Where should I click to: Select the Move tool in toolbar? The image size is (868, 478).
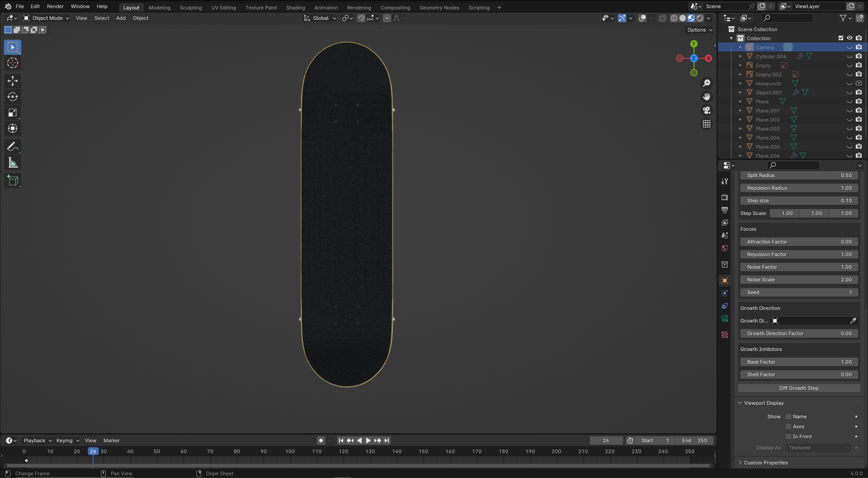[x=13, y=81]
